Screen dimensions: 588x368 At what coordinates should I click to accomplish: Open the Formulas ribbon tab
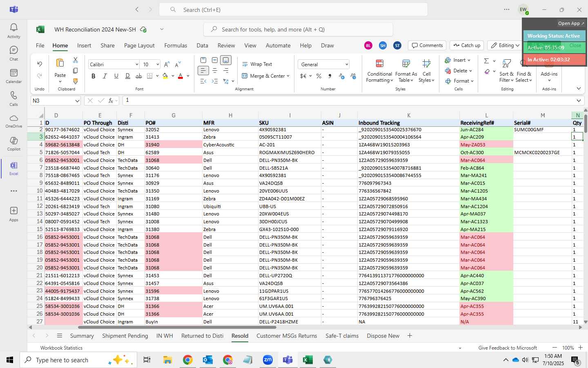point(176,45)
